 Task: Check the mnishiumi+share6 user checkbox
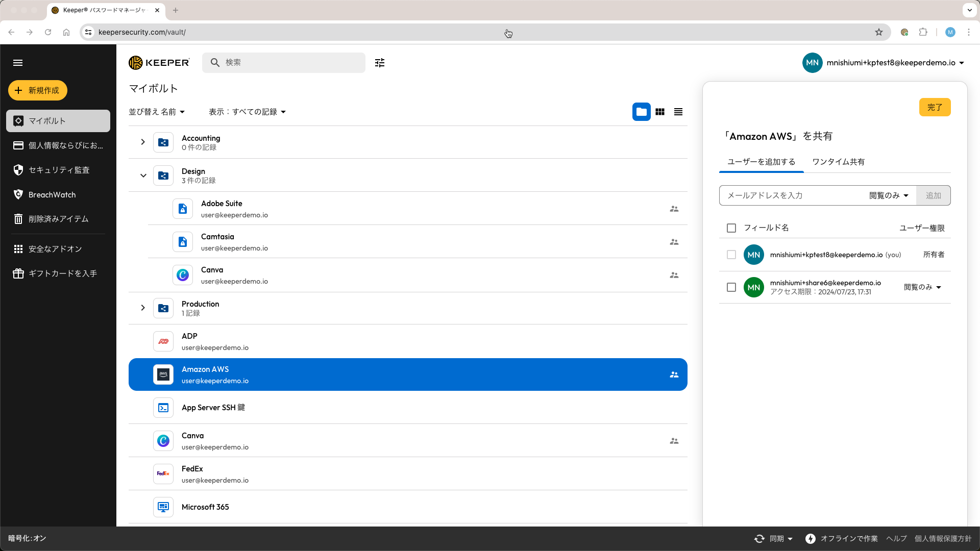click(731, 287)
